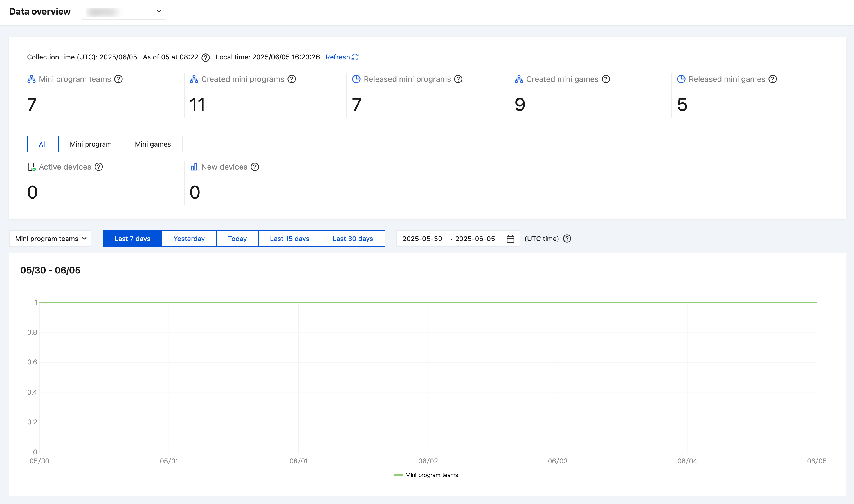The image size is (854, 504).
Task: Open calendar icon in date range field
Action: click(x=510, y=239)
